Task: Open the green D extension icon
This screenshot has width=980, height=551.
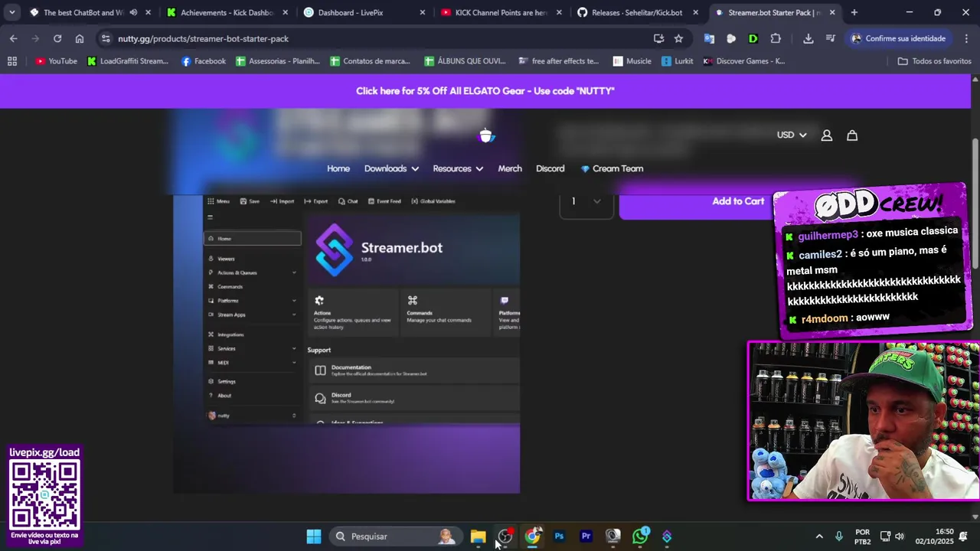Action: (753, 38)
